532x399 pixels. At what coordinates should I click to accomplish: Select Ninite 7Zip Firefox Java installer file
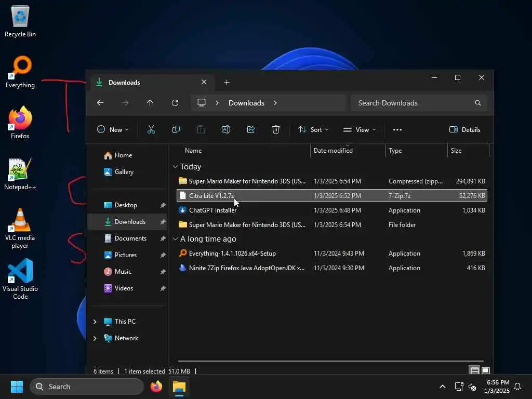[332, 268]
